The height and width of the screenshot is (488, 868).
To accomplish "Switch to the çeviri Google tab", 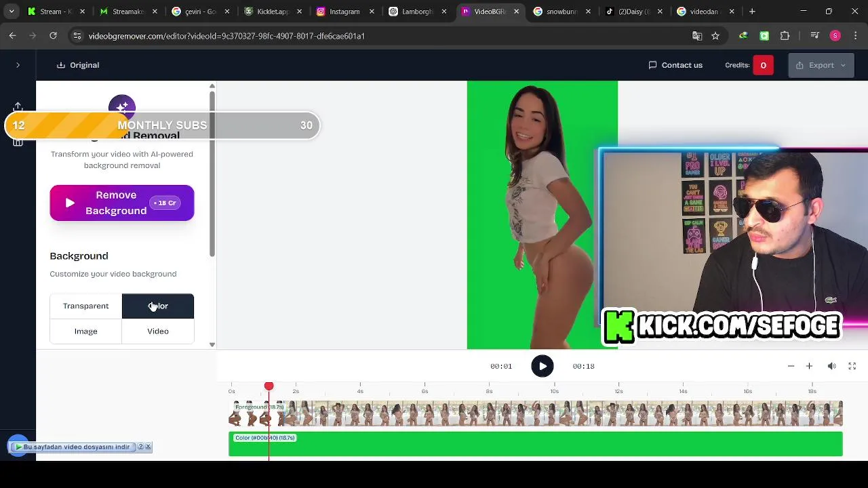I will click(x=199, y=12).
